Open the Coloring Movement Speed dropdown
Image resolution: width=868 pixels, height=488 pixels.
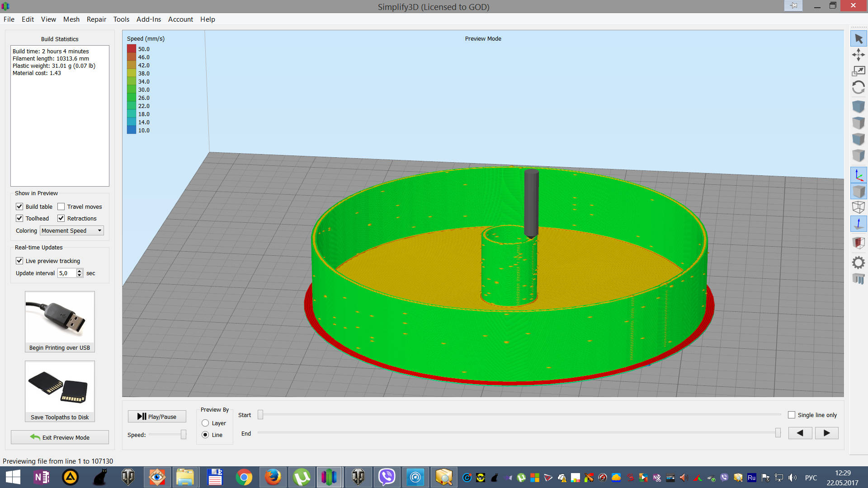(72, 230)
